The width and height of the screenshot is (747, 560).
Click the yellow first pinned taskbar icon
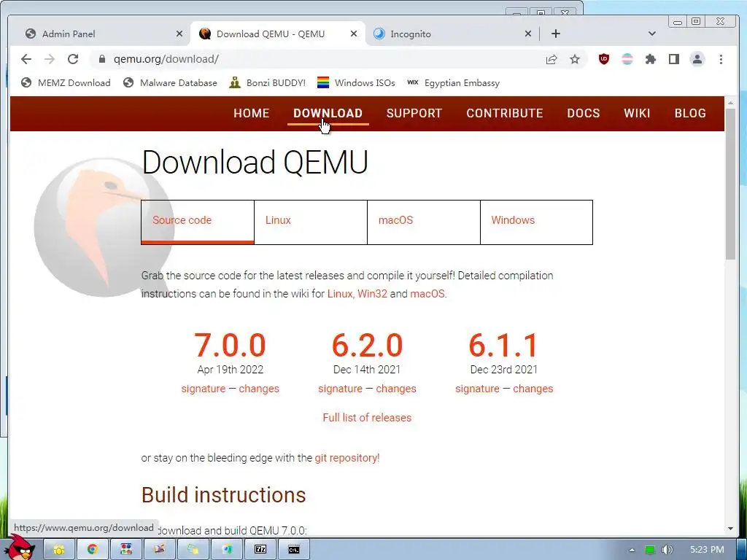click(58, 549)
